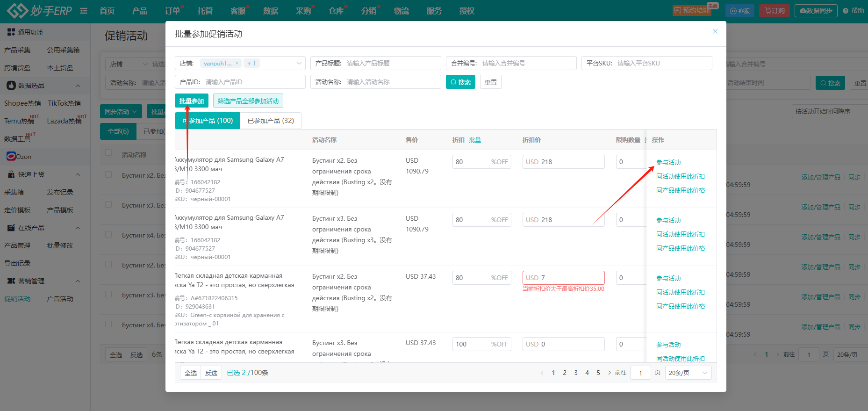Click the 在线产品 section icon
Viewport: 868px width, 411px height.
click(11, 227)
